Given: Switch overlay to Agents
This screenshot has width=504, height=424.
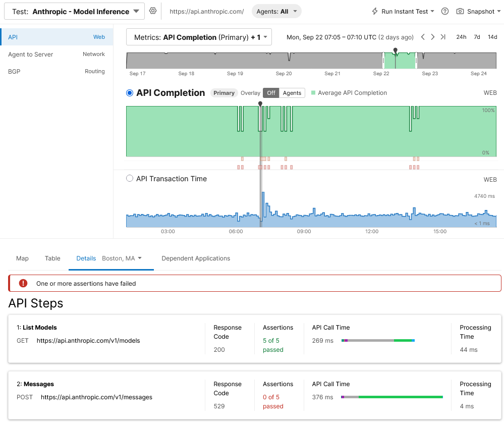Looking at the screenshot, I should (x=292, y=93).
